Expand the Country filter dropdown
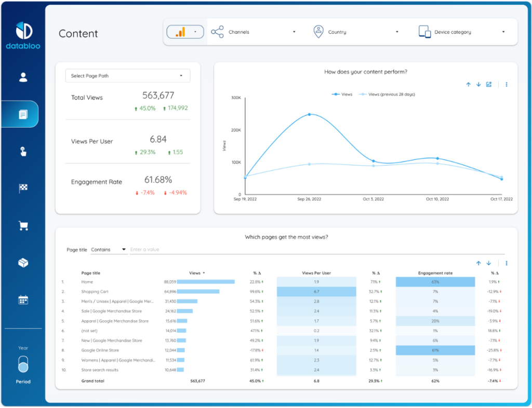Image resolution: width=532 pixels, height=408 pixels. [x=397, y=32]
